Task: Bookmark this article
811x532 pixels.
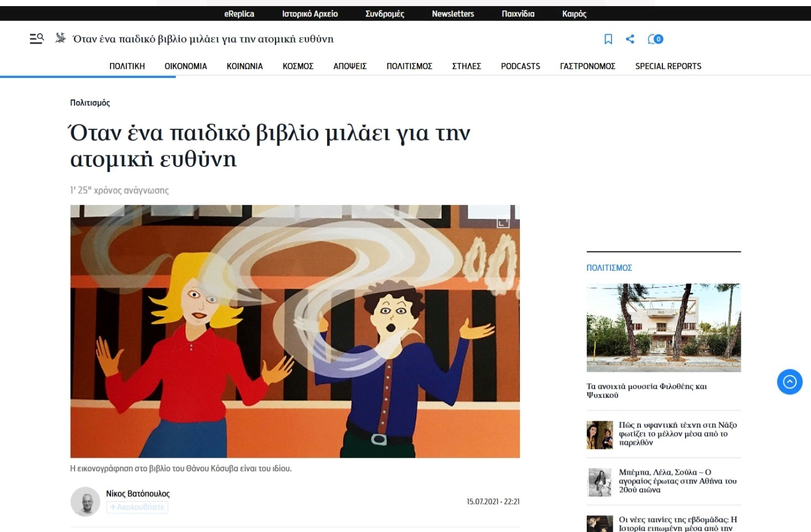Action: [x=608, y=39]
